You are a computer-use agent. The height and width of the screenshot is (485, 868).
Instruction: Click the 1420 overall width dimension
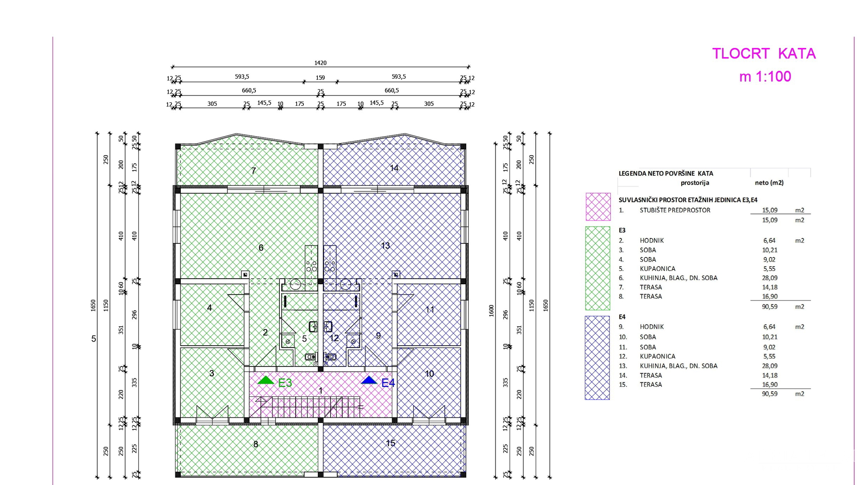pyautogui.click(x=320, y=63)
